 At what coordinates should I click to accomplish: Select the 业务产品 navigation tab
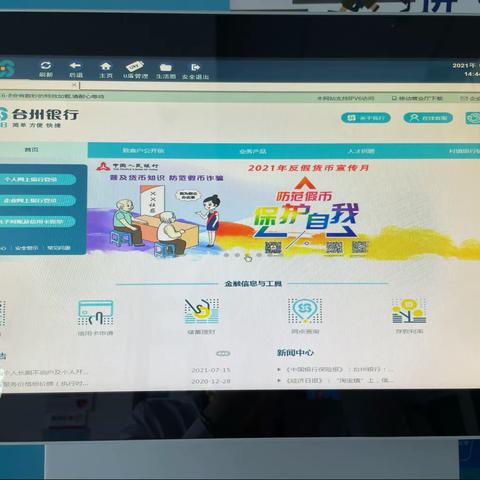click(253, 151)
